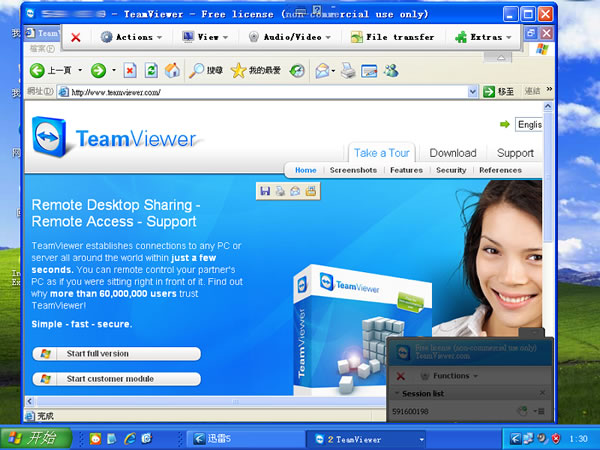Select the Home sub-navigation link
Viewport: 600px width, 450px height.
click(x=305, y=170)
